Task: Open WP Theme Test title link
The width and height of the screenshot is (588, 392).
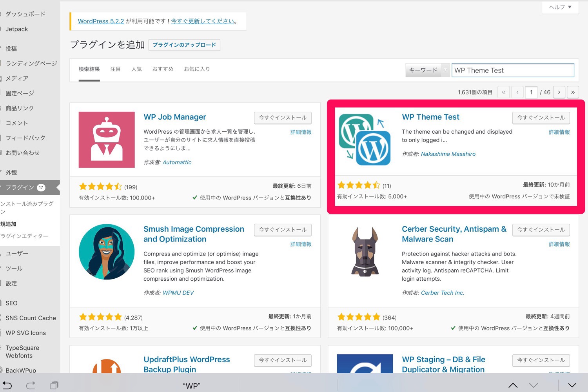Action: pos(430,117)
